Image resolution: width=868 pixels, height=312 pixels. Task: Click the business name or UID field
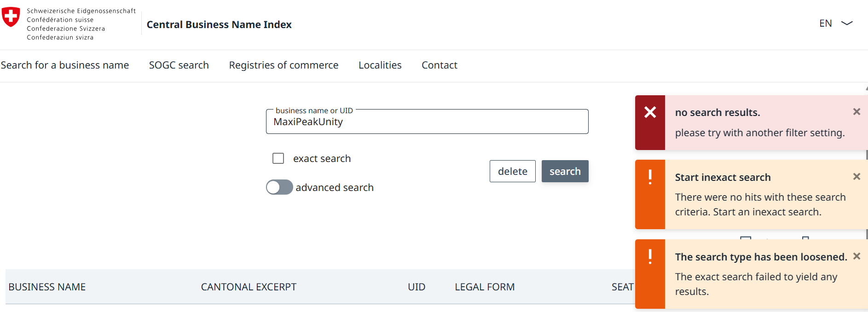tap(427, 122)
